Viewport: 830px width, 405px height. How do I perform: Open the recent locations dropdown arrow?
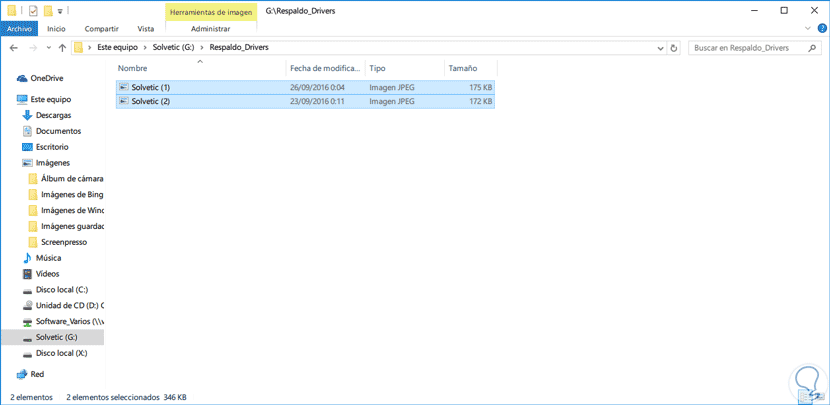coord(49,48)
